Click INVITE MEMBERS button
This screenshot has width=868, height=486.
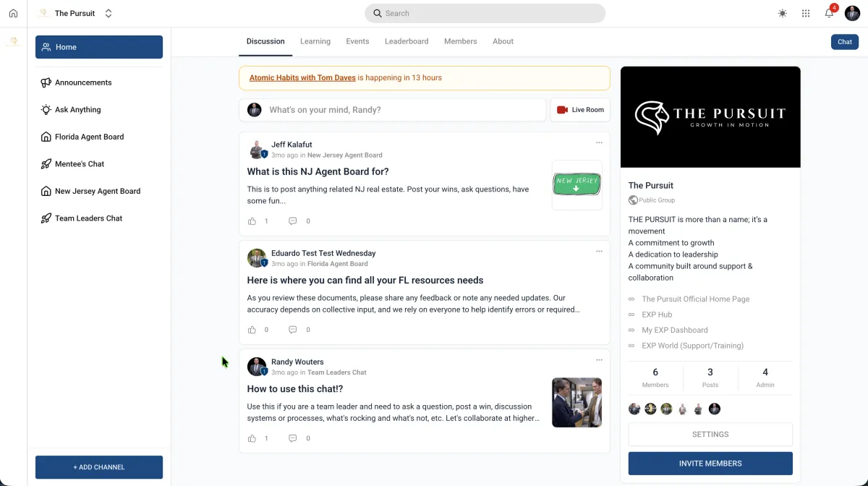click(710, 464)
